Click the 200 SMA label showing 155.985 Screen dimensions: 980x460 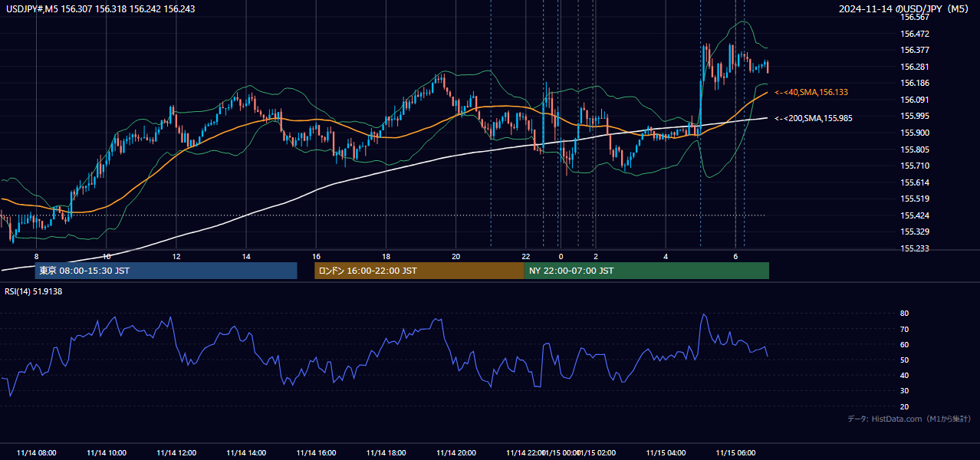point(814,118)
